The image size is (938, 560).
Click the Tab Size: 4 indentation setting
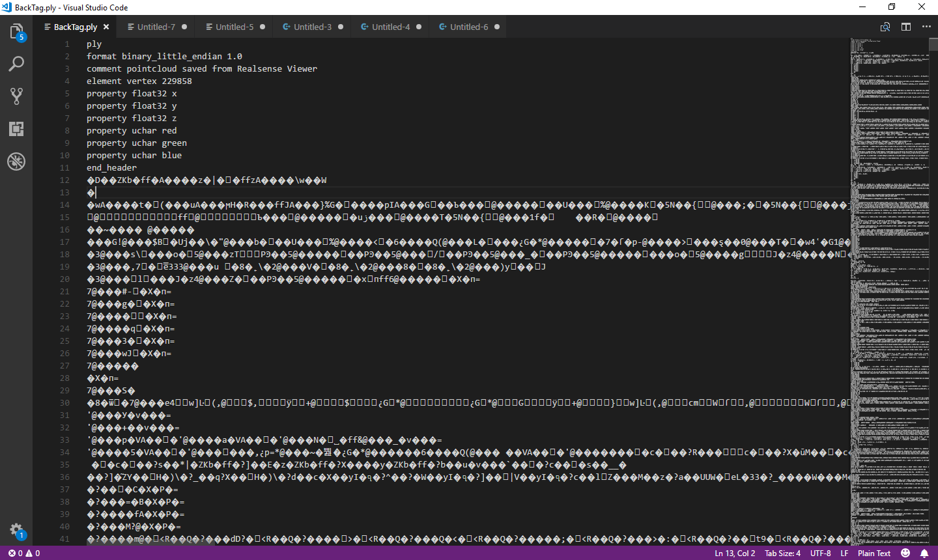point(782,552)
